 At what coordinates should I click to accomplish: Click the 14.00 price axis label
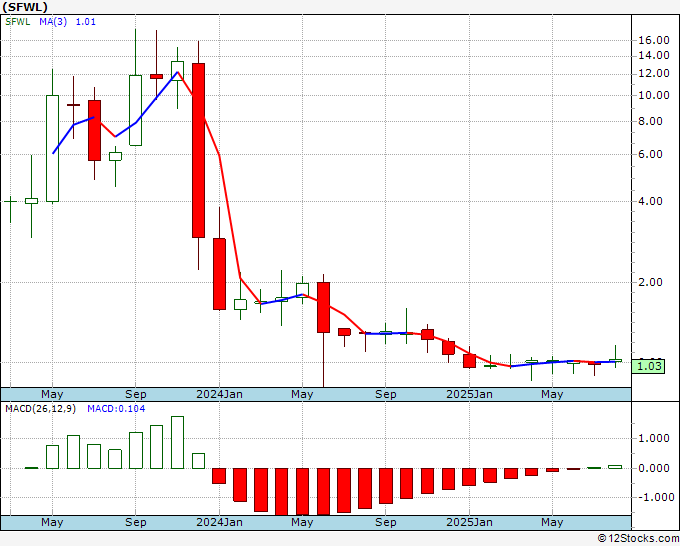pyautogui.click(x=654, y=56)
